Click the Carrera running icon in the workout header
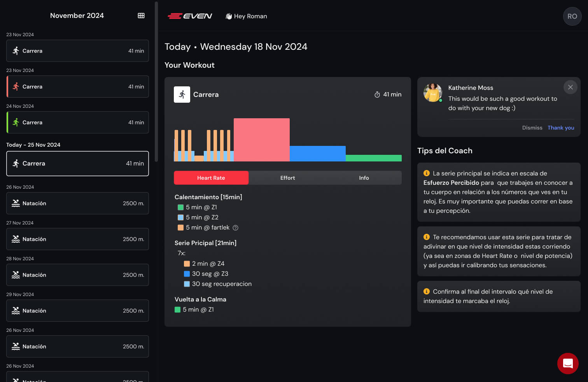The height and width of the screenshot is (382, 588). pyautogui.click(x=181, y=94)
